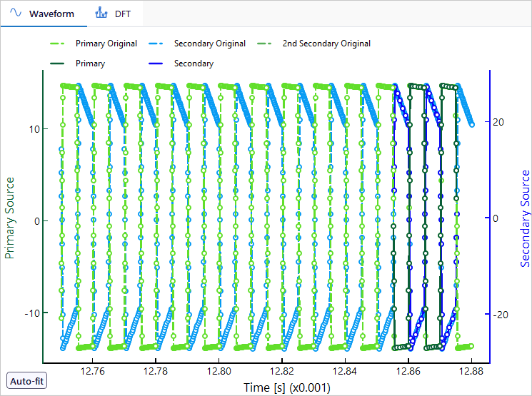Screen dimensions: 532x396
Task: Click the 20 tick on secondary axis
Action: (498, 122)
